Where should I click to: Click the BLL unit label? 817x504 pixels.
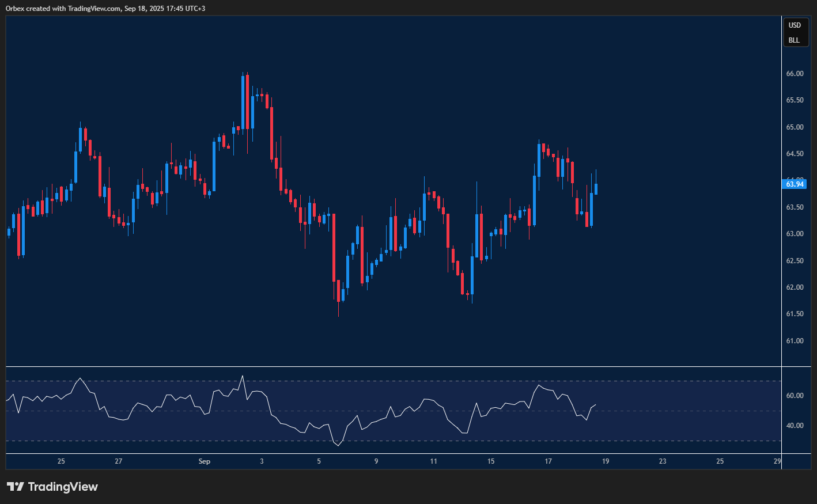point(794,40)
